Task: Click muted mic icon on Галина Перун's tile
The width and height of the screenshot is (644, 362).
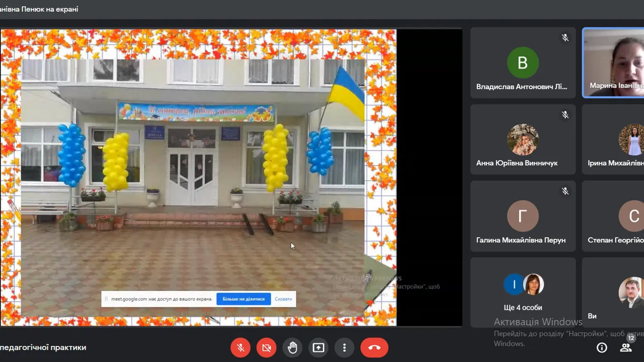Action: pyautogui.click(x=565, y=191)
